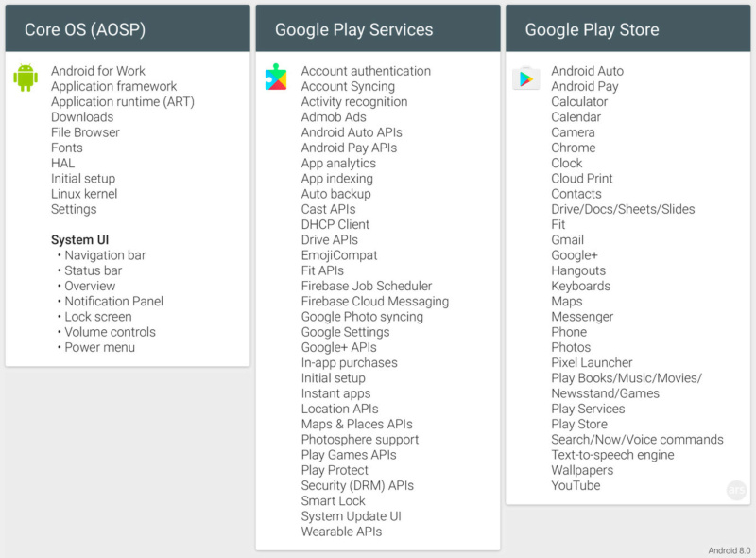The image size is (756, 558).
Task: Select the Core OS (AOSP) header
Action: pyautogui.click(x=128, y=28)
